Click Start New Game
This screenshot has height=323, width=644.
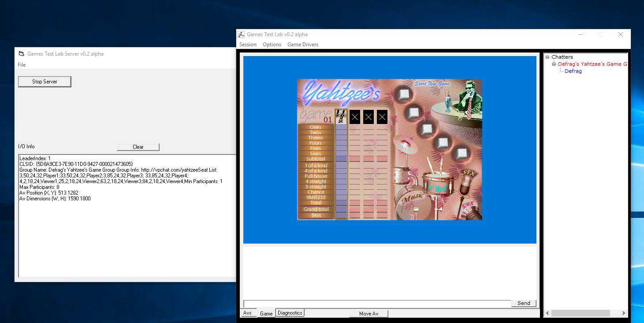[432, 83]
